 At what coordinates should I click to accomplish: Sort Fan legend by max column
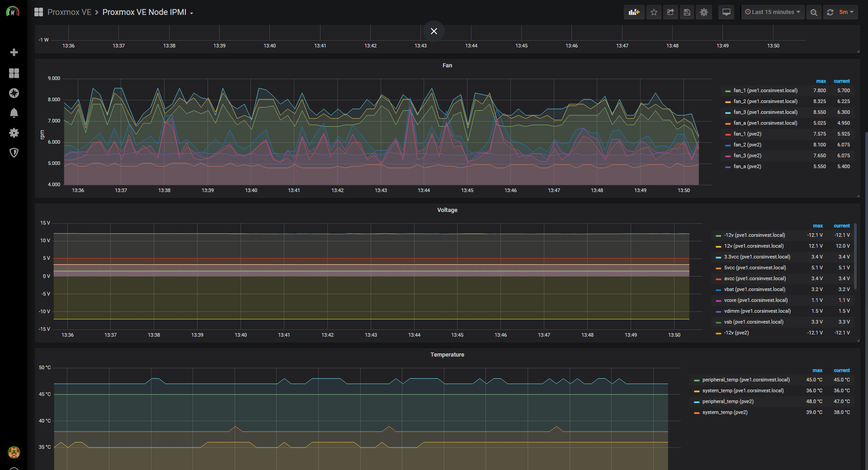821,81
